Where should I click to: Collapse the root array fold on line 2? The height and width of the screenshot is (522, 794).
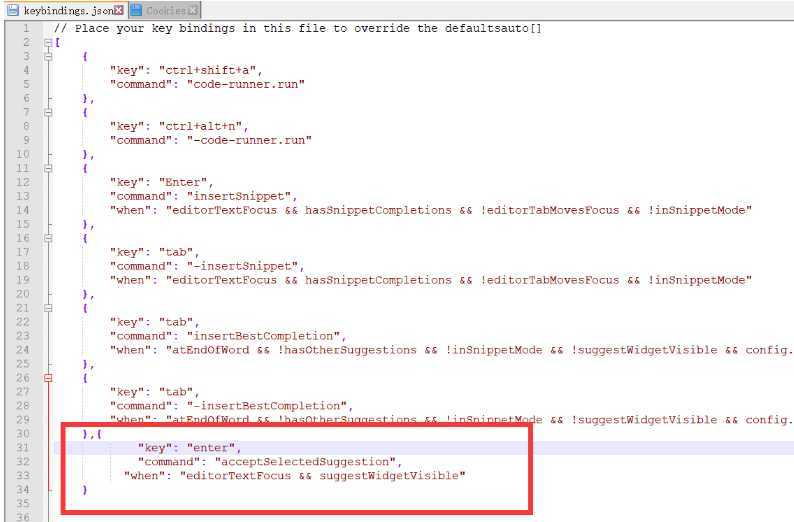point(48,43)
